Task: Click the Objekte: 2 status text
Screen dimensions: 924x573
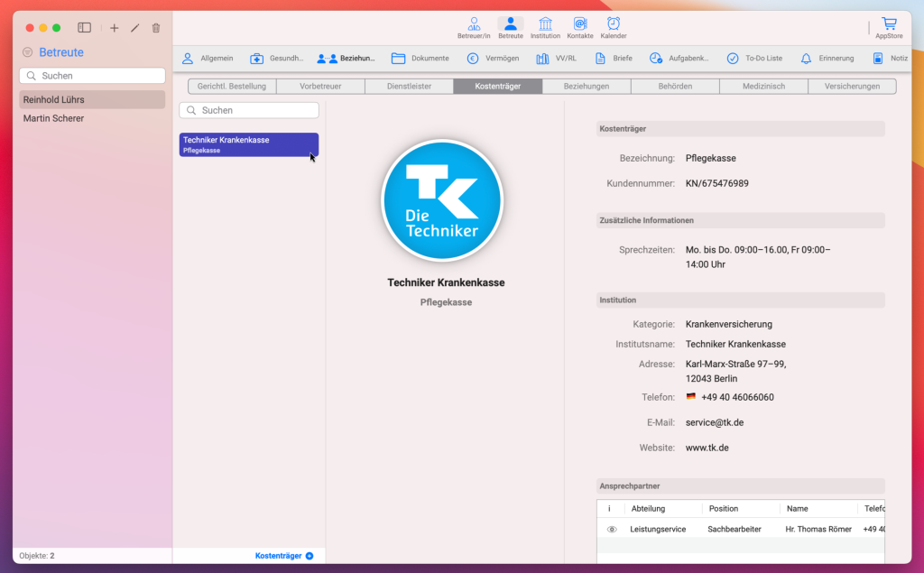Action: (36, 556)
